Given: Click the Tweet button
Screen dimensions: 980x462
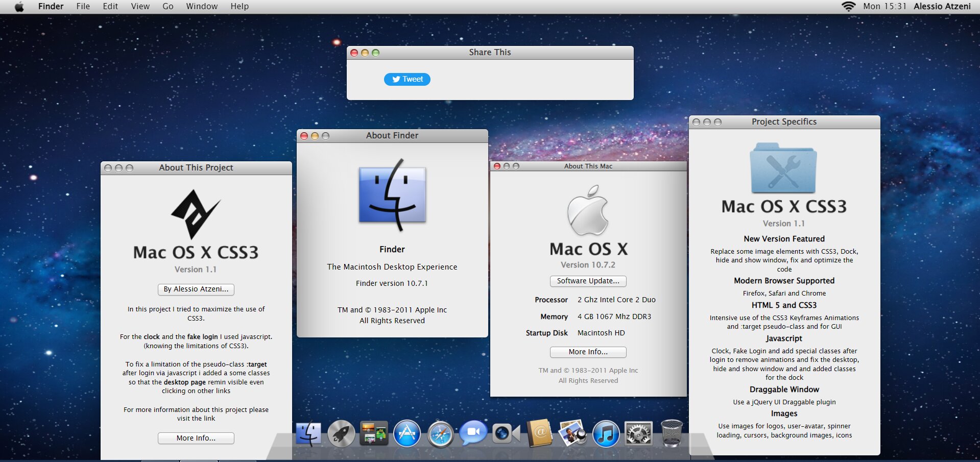Looking at the screenshot, I should (407, 79).
